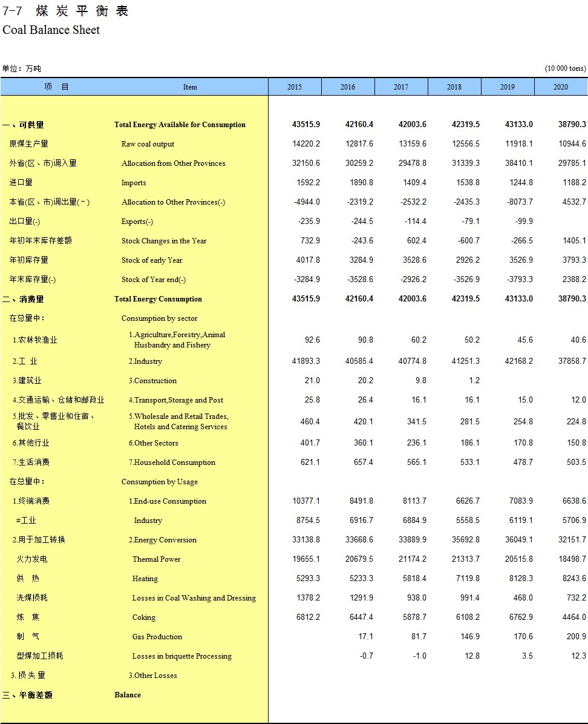Screen dimensions: 588x724
Task: Click the 2020 column header
Action: click(x=561, y=87)
